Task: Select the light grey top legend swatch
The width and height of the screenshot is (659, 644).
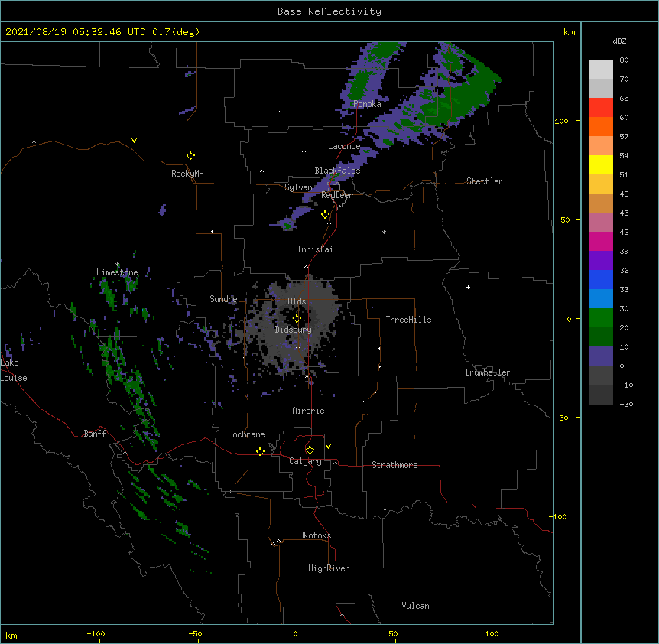Action: [601, 70]
